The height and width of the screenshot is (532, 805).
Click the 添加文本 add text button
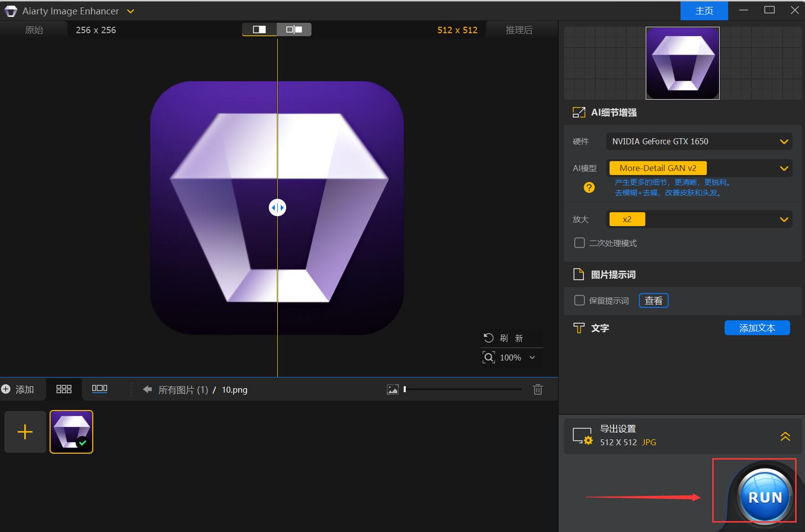[x=757, y=328]
